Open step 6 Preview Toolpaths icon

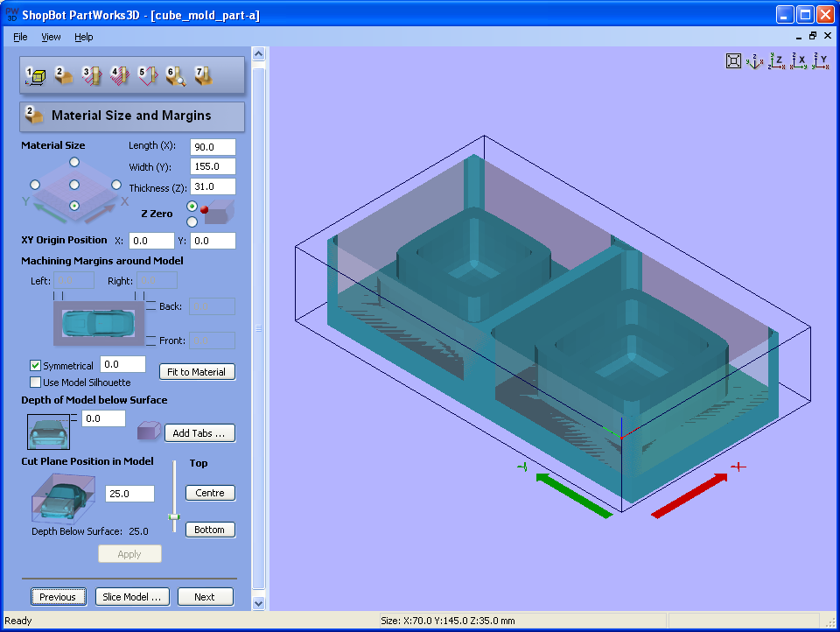coord(176,75)
